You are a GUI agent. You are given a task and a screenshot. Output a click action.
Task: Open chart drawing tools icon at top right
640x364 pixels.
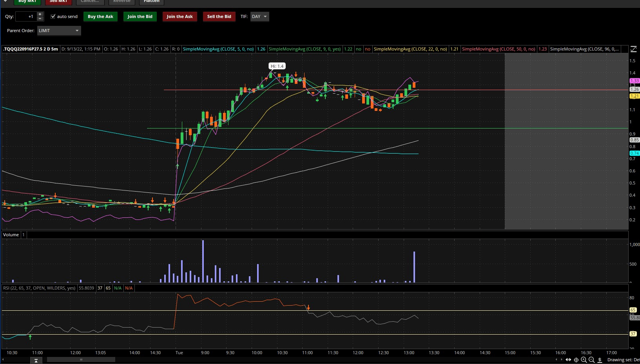[x=633, y=49]
